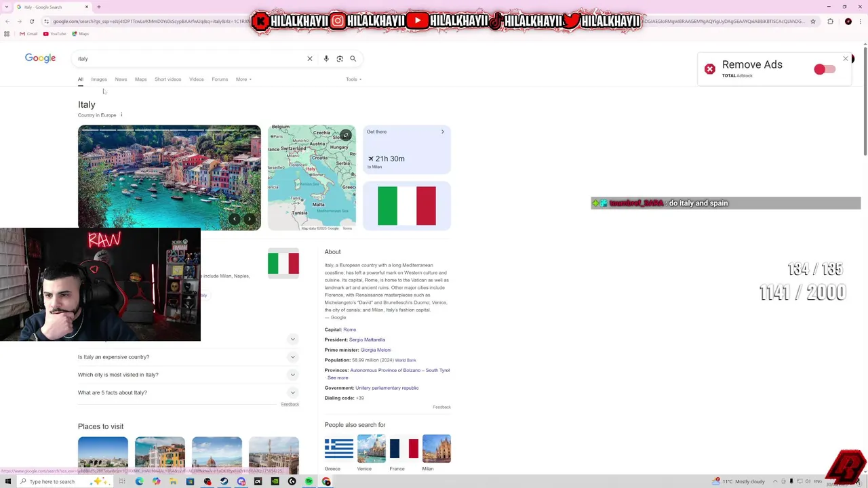868x488 pixels.
Task: Open the Forums results tab
Action: tap(220, 79)
